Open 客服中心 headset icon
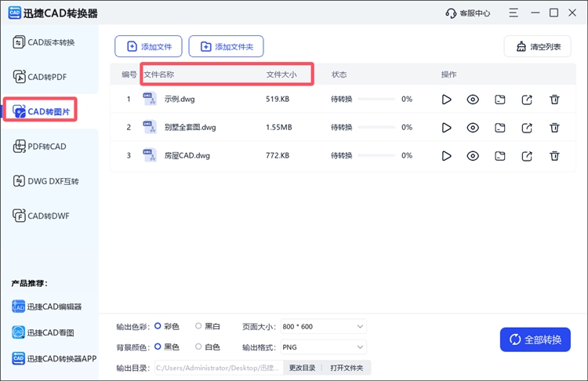The height and width of the screenshot is (381, 588). click(x=451, y=13)
